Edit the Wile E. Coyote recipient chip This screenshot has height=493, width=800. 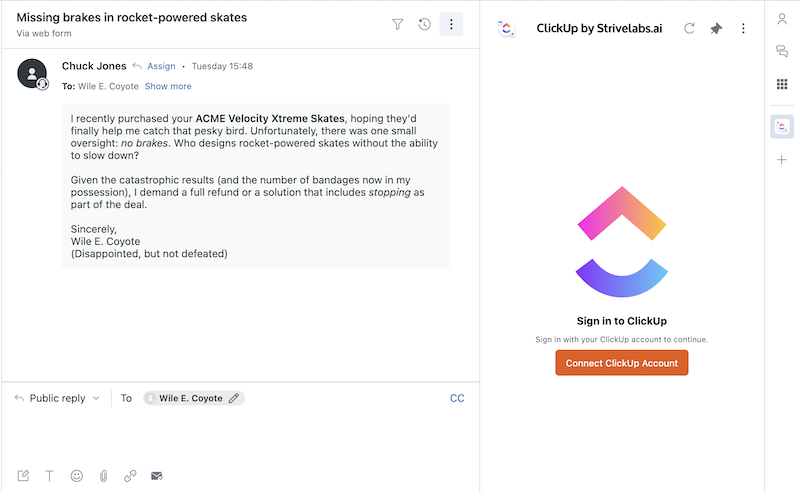pos(234,398)
